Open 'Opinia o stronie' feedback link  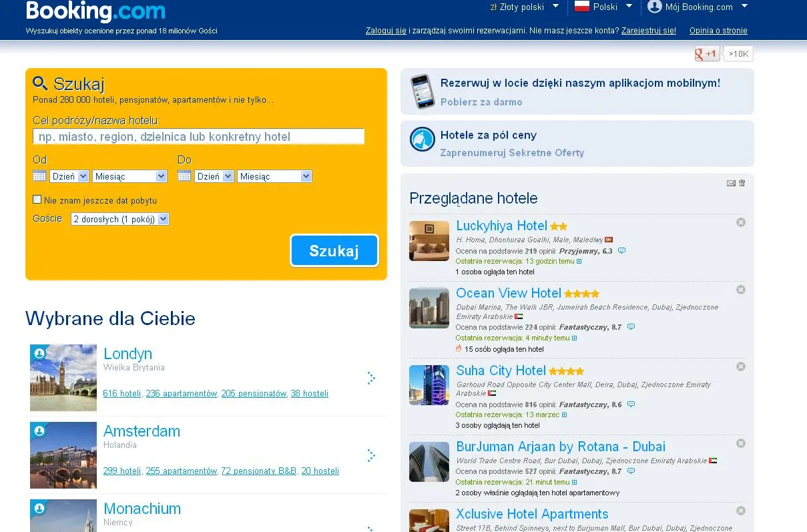click(x=718, y=31)
